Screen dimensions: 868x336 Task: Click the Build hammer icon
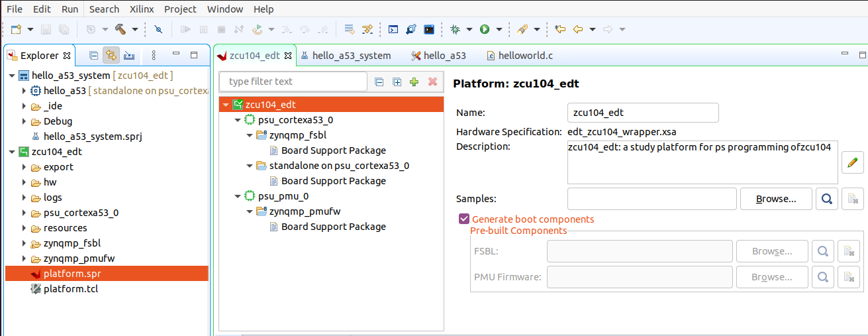(121, 29)
